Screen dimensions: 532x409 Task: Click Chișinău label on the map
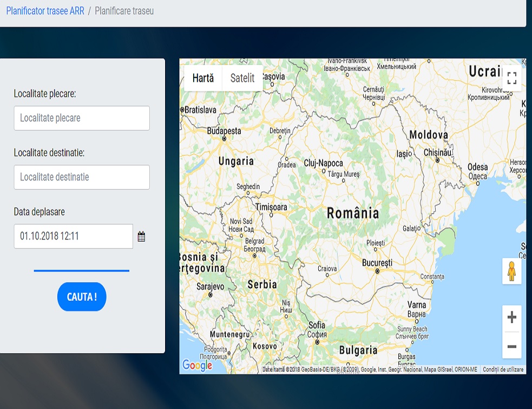point(437,153)
